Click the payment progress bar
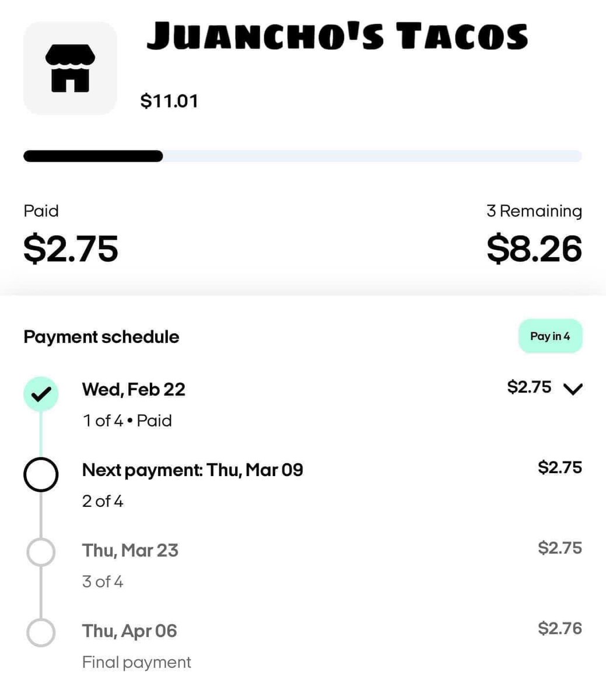 pyautogui.click(x=303, y=156)
